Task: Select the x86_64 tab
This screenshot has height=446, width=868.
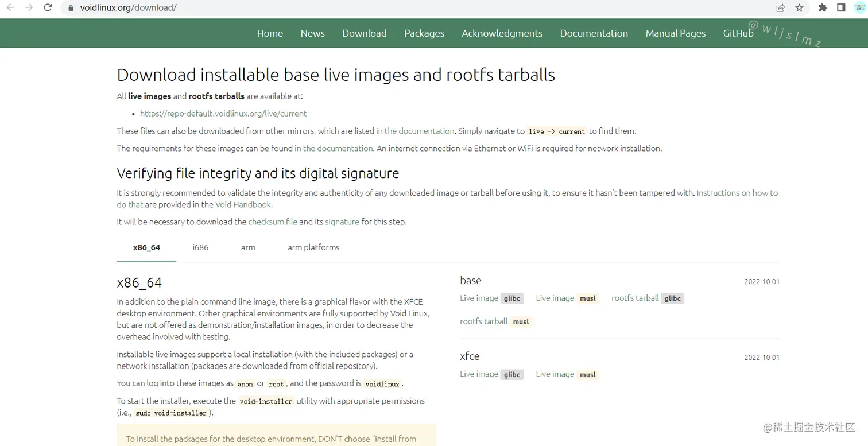Action: pyautogui.click(x=146, y=247)
